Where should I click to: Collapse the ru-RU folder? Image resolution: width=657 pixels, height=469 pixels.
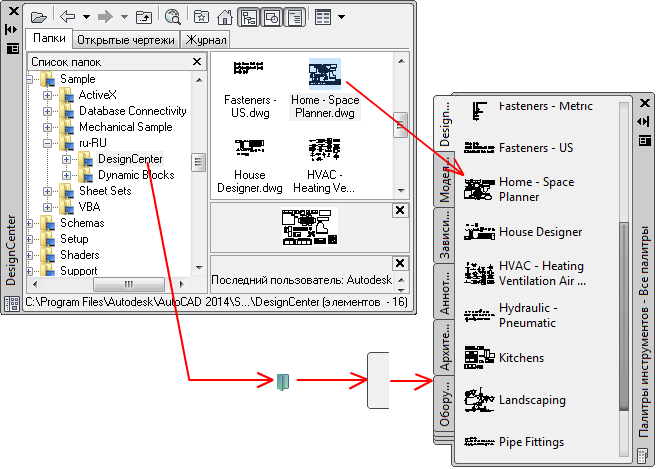[x=47, y=143]
